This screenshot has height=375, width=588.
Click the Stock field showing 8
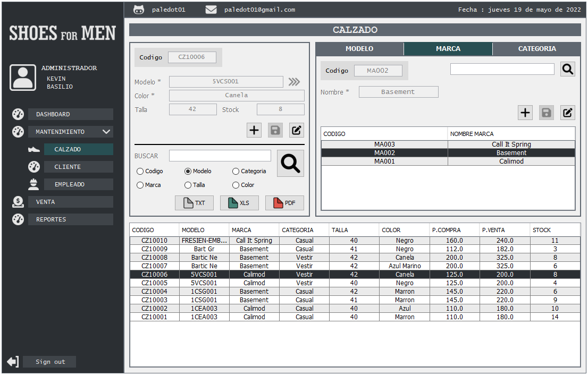tap(281, 109)
